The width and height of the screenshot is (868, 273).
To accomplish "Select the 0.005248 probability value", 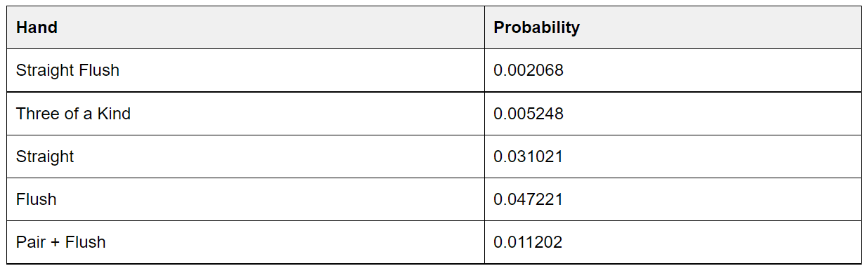I will point(529,114).
